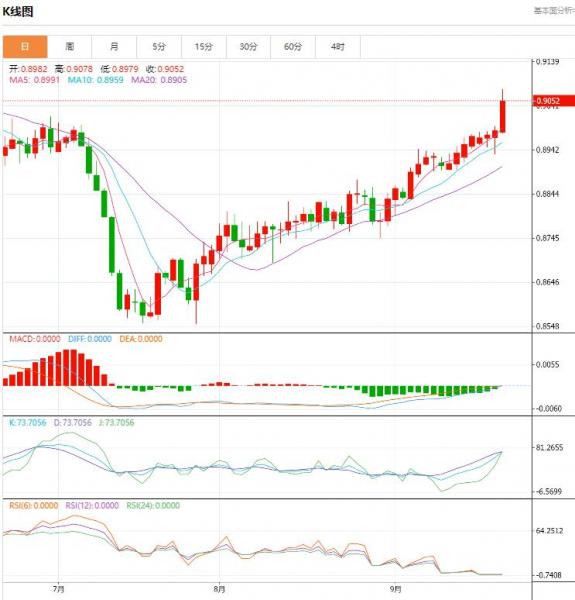Click the RSI(6):0.0000 label

pyautogui.click(x=34, y=505)
